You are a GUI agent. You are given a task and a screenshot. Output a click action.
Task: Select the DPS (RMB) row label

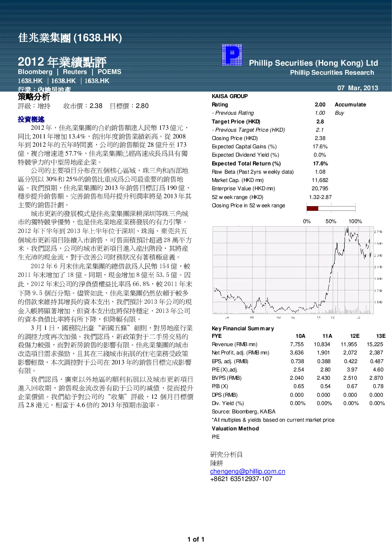click(224, 395)
